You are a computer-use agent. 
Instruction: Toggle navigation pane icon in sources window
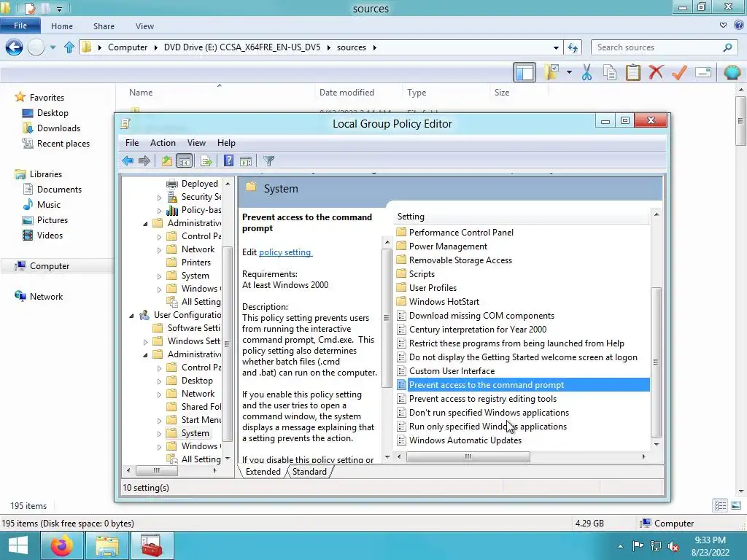(x=525, y=73)
